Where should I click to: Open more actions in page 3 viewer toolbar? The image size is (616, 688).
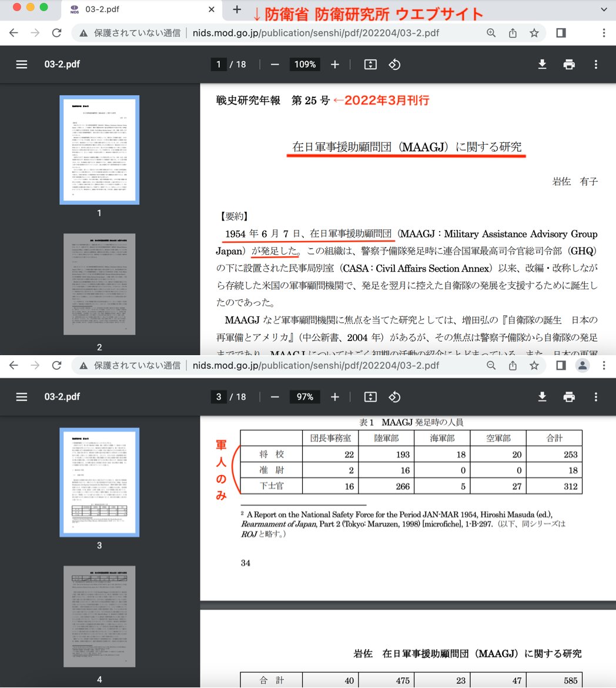[x=596, y=397]
